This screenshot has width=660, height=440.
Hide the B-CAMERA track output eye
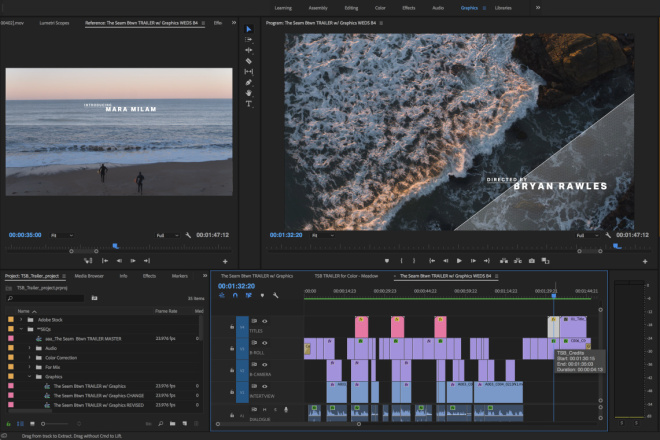pos(265,365)
